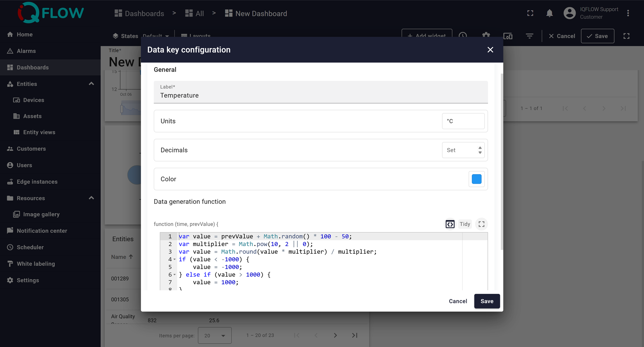
Task: Fold the else if block on line 6
Action: (x=175, y=275)
